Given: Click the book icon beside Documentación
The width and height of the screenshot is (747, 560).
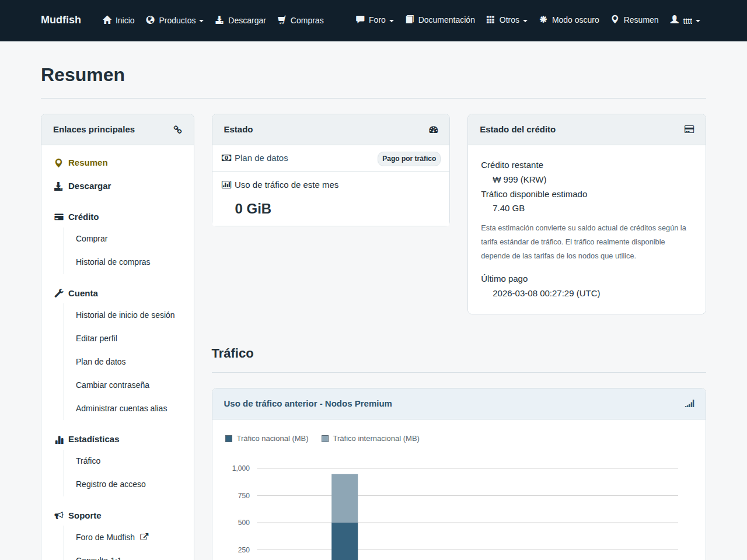Looking at the screenshot, I should [x=410, y=19].
